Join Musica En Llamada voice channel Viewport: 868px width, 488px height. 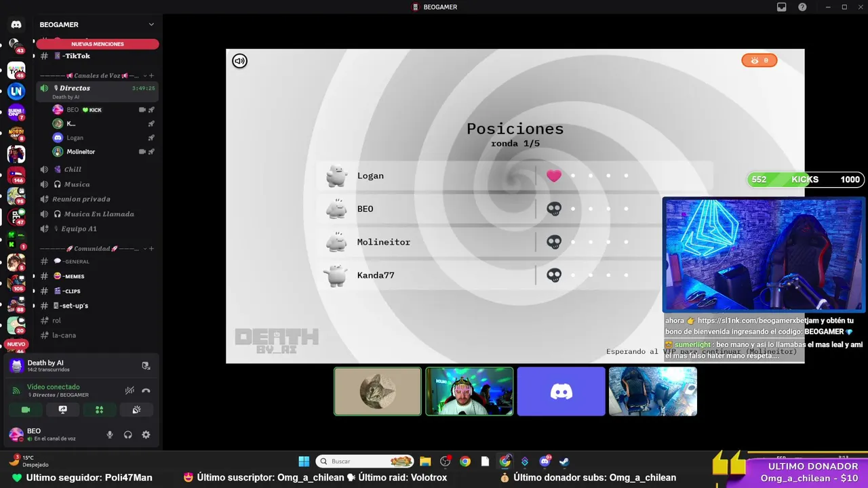[x=98, y=214]
